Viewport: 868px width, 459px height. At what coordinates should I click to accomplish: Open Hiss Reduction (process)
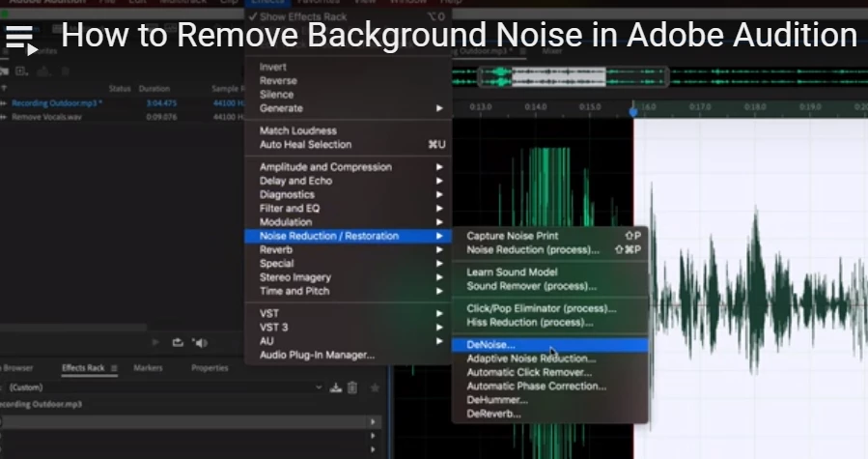coord(550,322)
